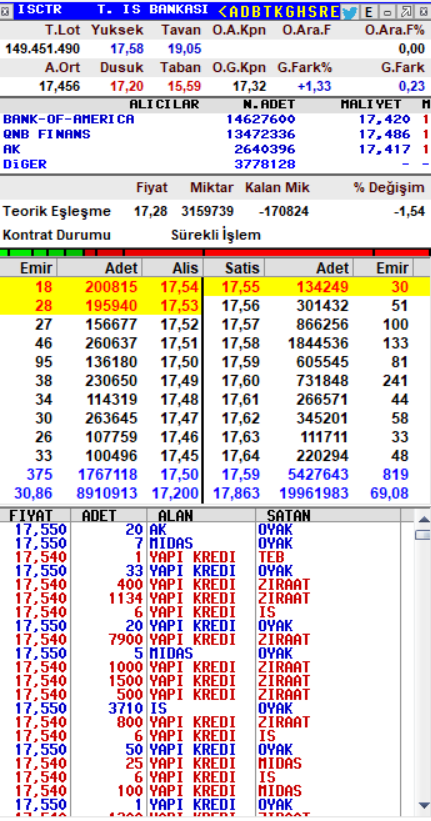Click G.Fark% value +1,33

point(315,86)
